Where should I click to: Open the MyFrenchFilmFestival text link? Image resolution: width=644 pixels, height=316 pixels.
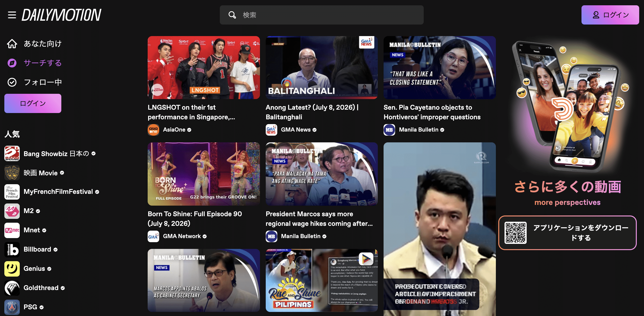(x=58, y=192)
